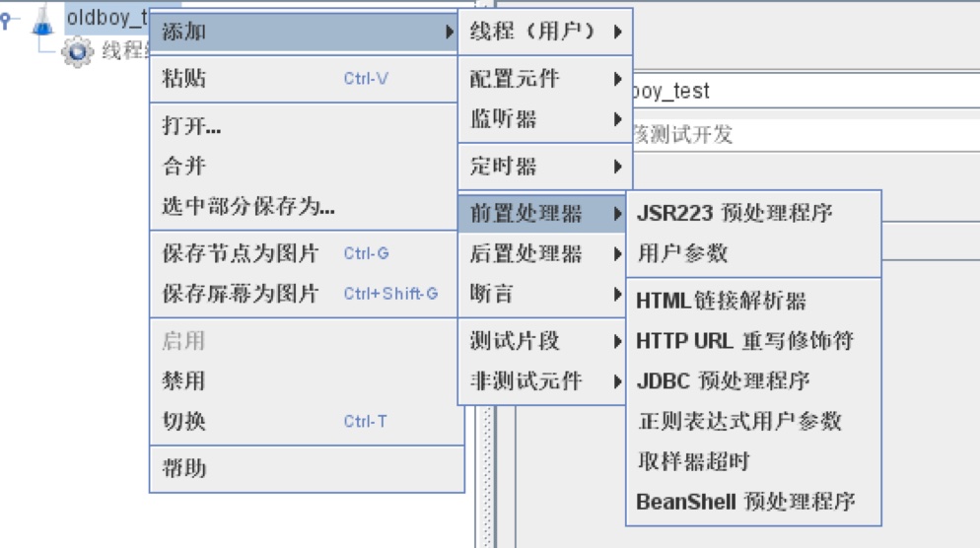Open 帮助 from the context menu
The image size is (980, 548).
tap(184, 468)
